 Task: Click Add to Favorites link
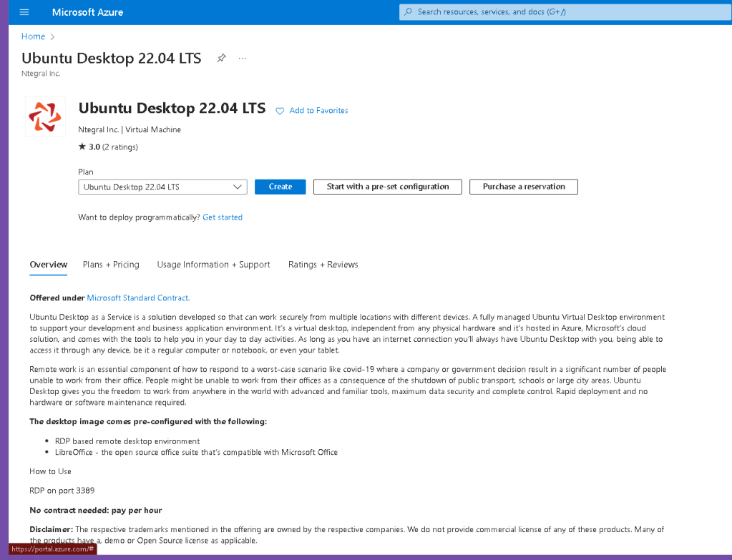(319, 111)
